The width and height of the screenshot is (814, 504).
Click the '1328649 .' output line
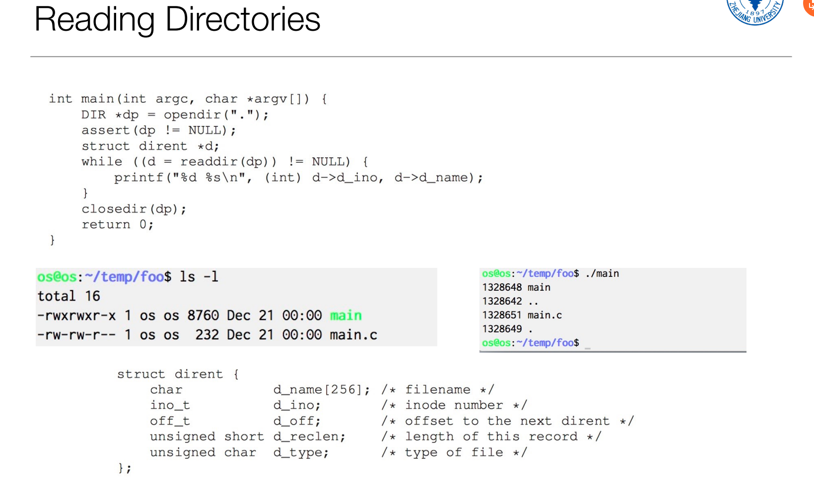[x=507, y=329]
